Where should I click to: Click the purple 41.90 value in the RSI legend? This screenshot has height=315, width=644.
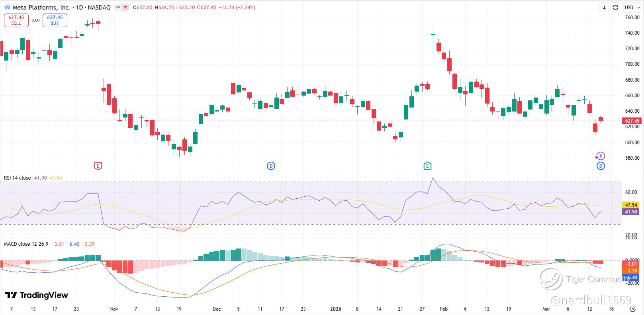[x=41, y=178]
